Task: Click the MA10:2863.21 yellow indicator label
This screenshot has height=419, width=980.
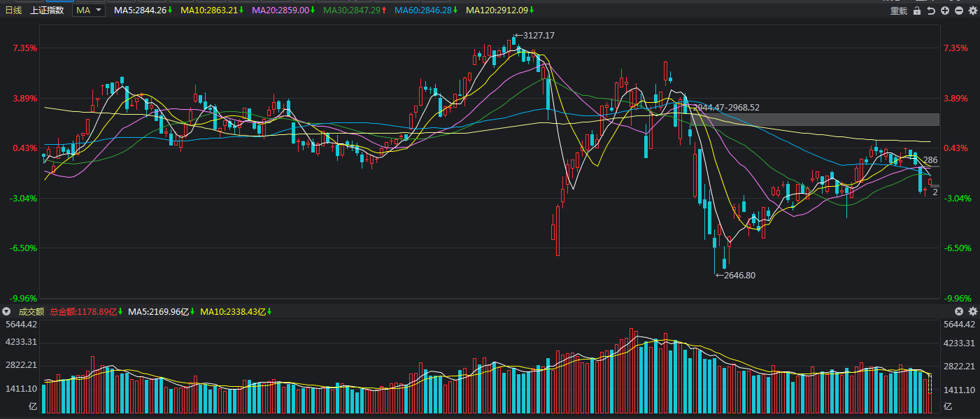Action: point(208,10)
